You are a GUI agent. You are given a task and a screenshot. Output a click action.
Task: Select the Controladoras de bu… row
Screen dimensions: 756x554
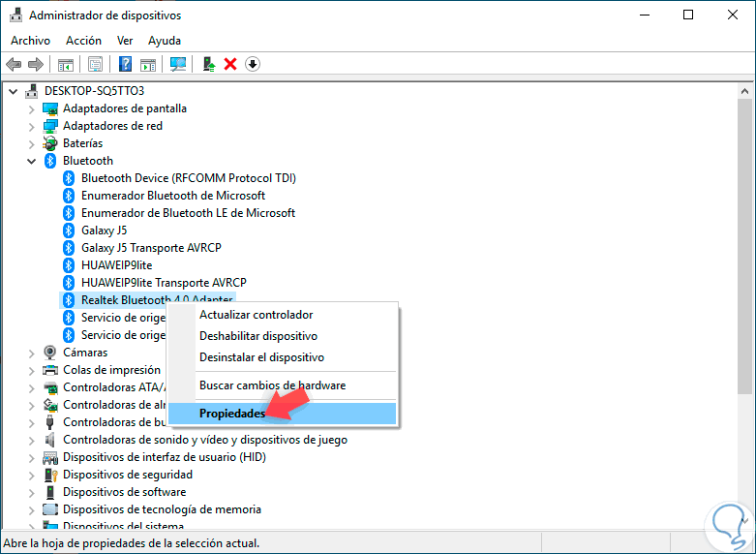pyautogui.click(x=114, y=422)
